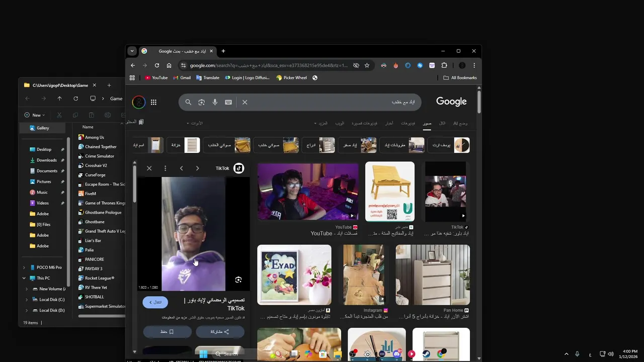Open the Login | Logo Diffusion bookmark
This screenshot has width=644, height=362.
pos(247,78)
